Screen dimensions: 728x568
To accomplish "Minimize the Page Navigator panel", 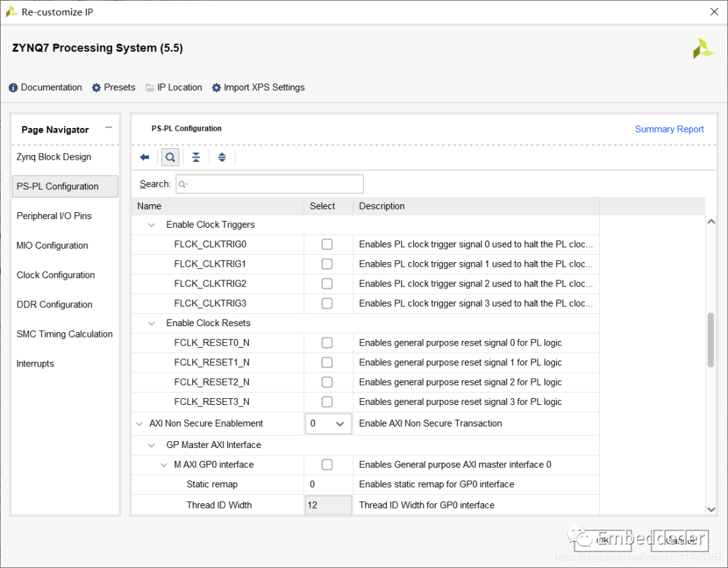I will tap(109, 127).
